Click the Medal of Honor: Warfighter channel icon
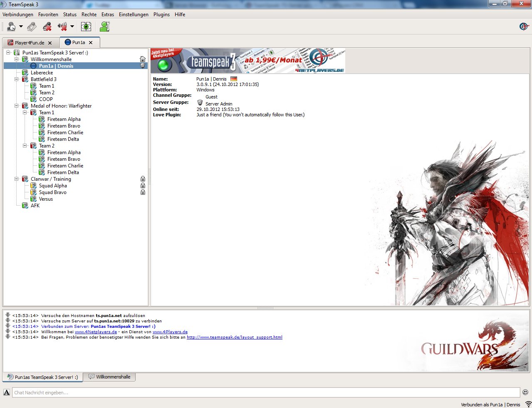The width and height of the screenshot is (532, 408). pyautogui.click(x=25, y=106)
